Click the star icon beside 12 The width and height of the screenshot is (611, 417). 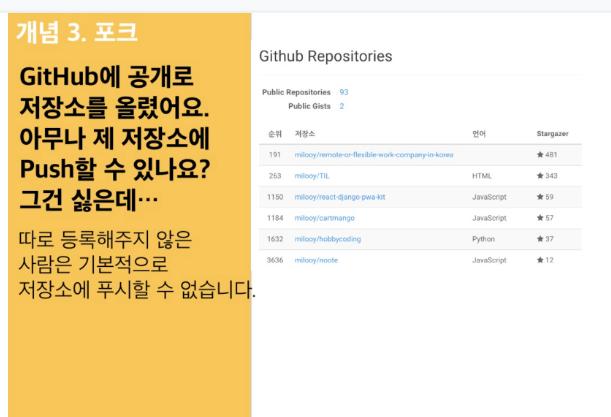coord(540,260)
